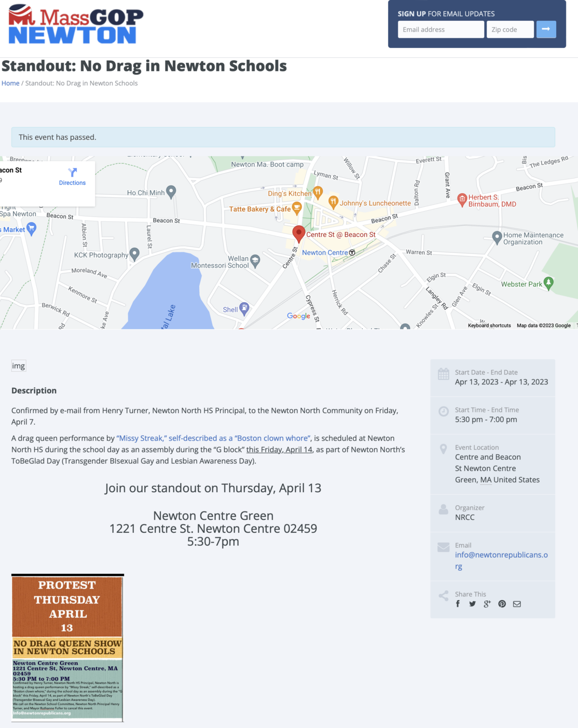
Task: Open Keyboard shortcuts on the map
Action: (489, 326)
